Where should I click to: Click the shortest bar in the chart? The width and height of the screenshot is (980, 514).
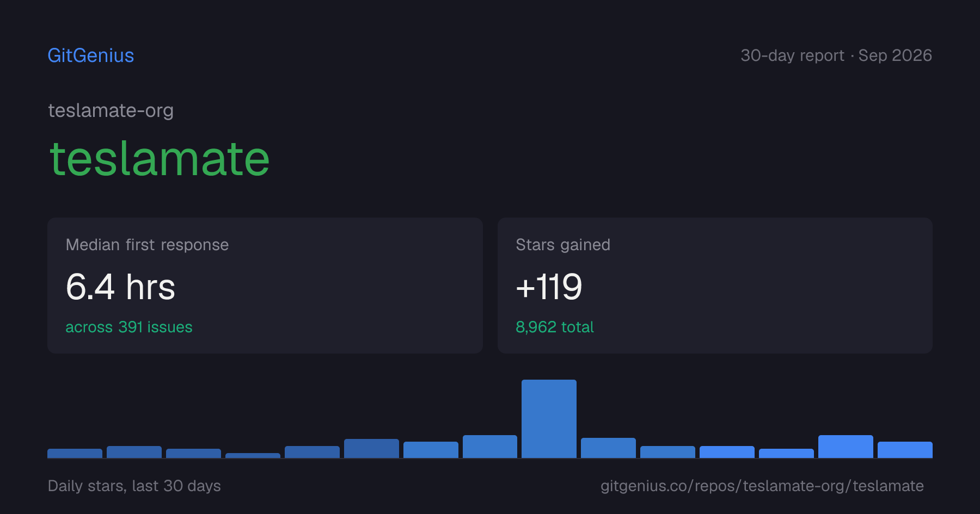point(253,455)
